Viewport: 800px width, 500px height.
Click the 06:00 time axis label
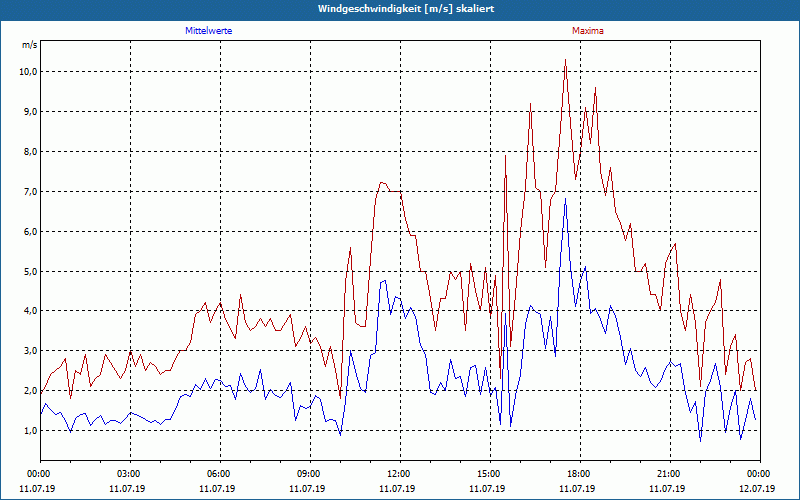coord(217,474)
